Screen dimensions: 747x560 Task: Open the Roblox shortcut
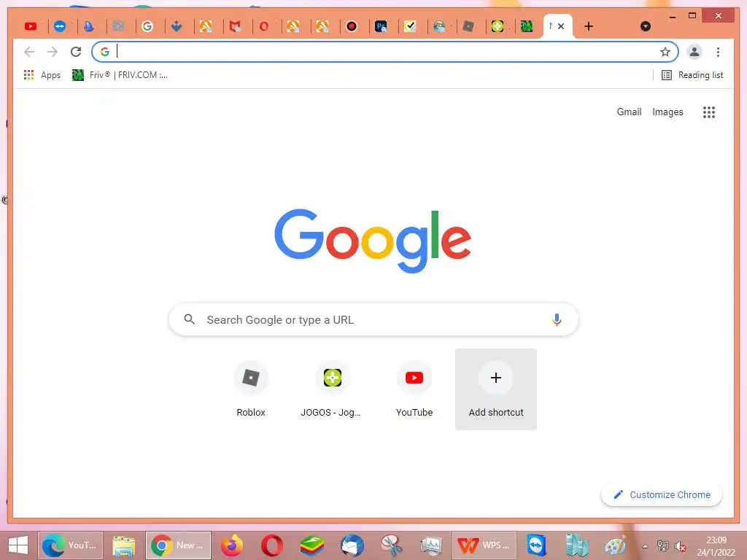(251, 389)
